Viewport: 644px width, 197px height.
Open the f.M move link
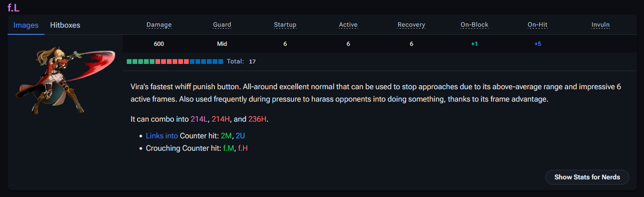pos(228,148)
